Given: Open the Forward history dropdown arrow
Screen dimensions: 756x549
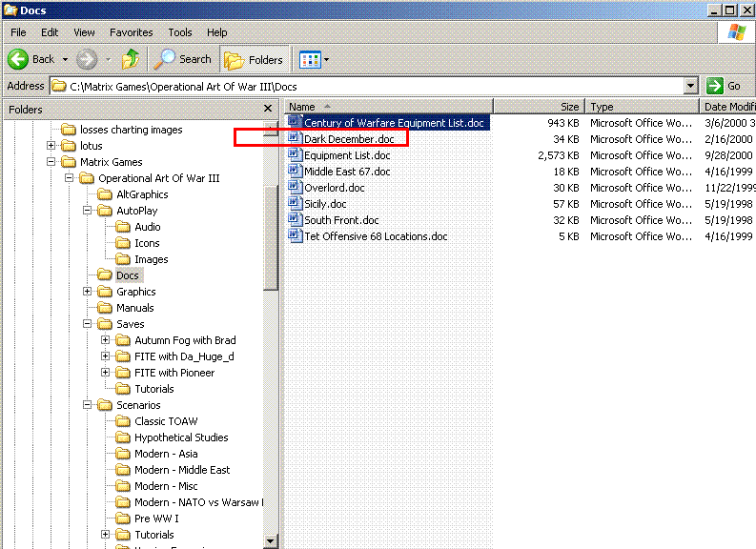Looking at the screenshot, I should coord(108,59).
